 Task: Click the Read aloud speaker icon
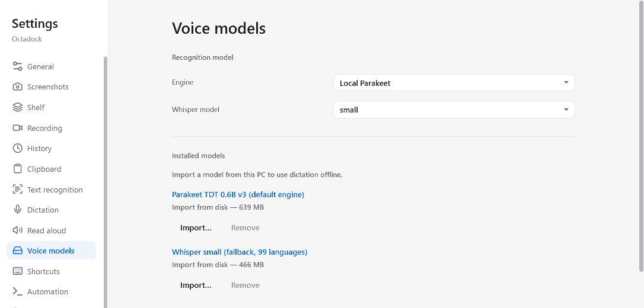(17, 230)
